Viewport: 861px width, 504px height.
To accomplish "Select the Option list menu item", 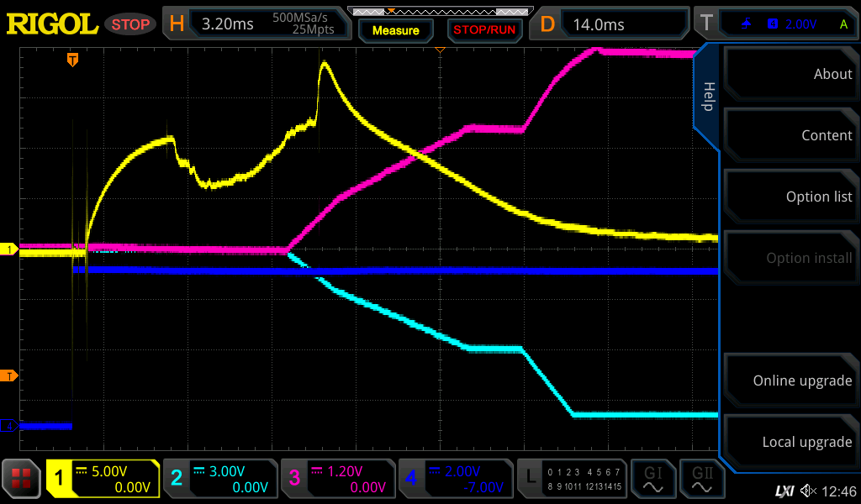I will (791, 197).
